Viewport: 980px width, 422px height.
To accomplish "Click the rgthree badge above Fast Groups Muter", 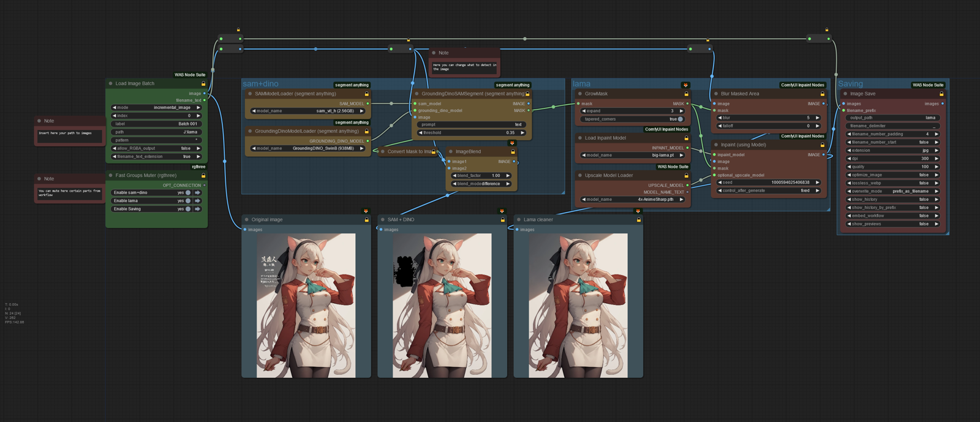I will [198, 167].
